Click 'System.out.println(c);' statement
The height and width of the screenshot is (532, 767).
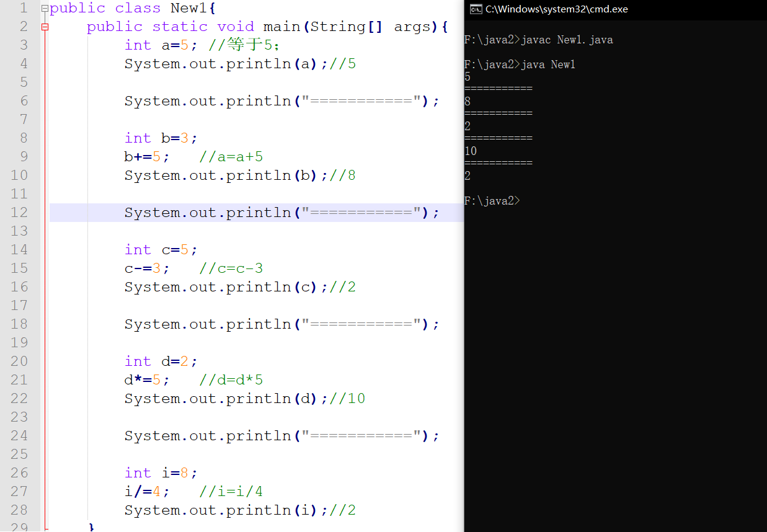click(226, 287)
